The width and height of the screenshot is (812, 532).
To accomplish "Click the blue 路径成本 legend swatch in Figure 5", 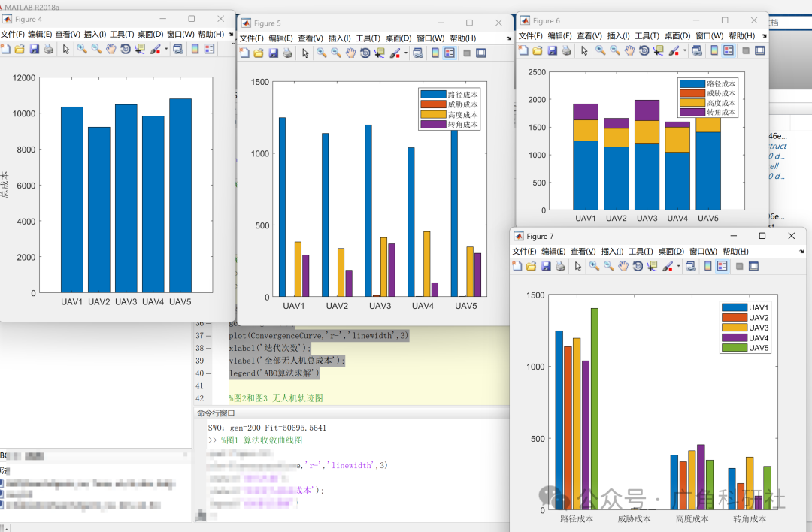I will coord(434,95).
